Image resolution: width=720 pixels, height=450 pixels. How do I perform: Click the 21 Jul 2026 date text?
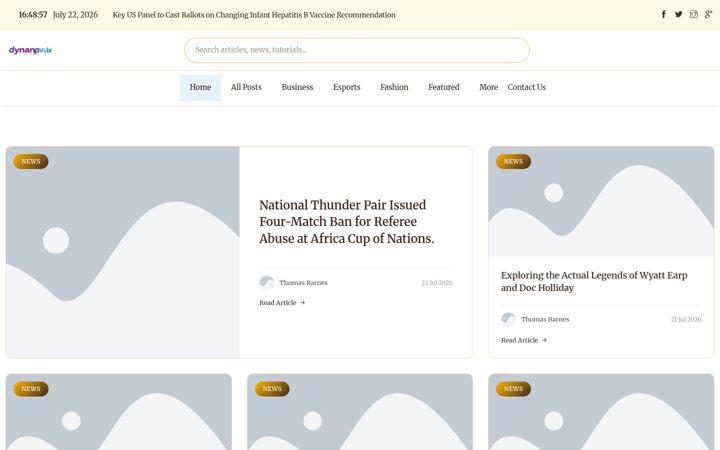coord(686,319)
